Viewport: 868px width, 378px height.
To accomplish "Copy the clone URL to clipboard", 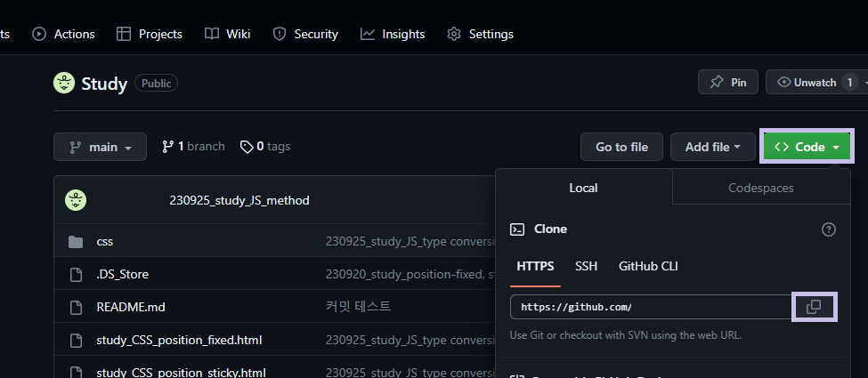I will coord(814,307).
